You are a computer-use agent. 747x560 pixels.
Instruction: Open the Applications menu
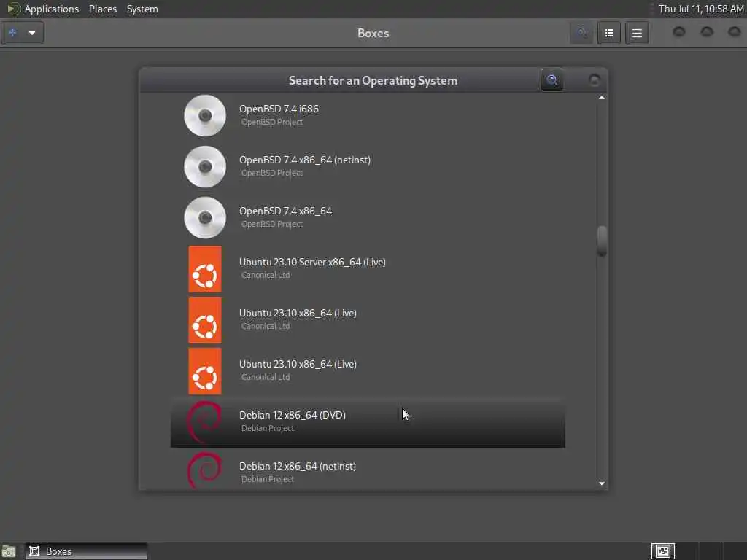click(52, 9)
